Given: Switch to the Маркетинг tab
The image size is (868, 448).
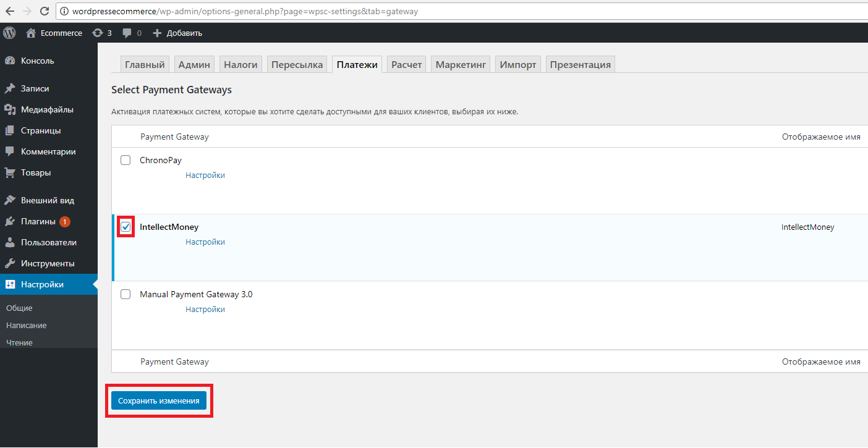Looking at the screenshot, I should [461, 64].
